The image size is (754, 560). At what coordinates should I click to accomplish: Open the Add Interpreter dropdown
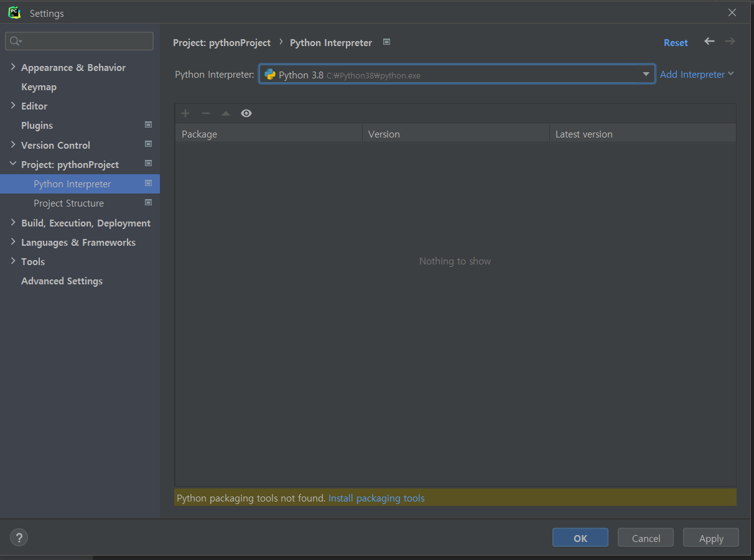[x=697, y=75]
